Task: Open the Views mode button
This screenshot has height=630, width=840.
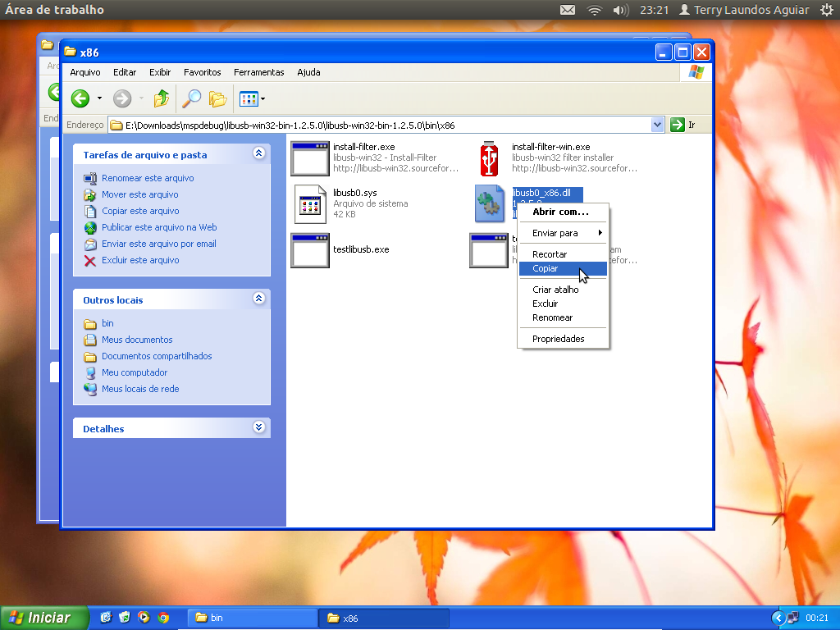Action: [x=249, y=98]
